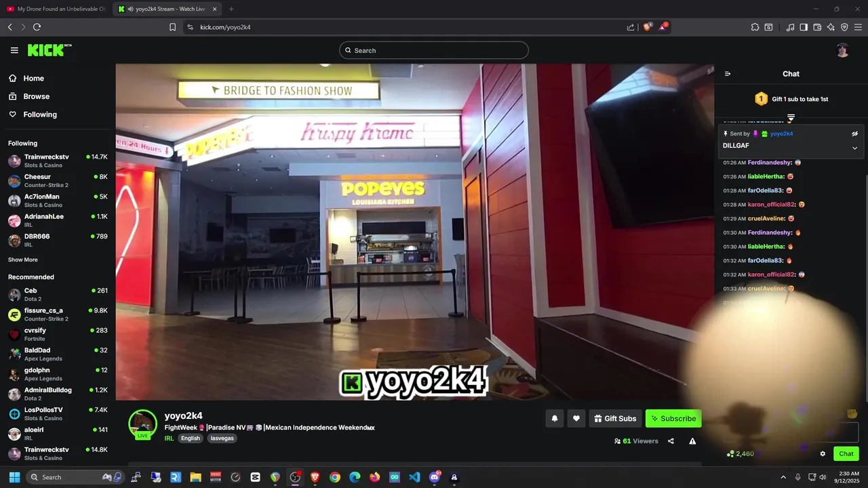
Task: Open Brave Shields lion icon
Action: [647, 27]
